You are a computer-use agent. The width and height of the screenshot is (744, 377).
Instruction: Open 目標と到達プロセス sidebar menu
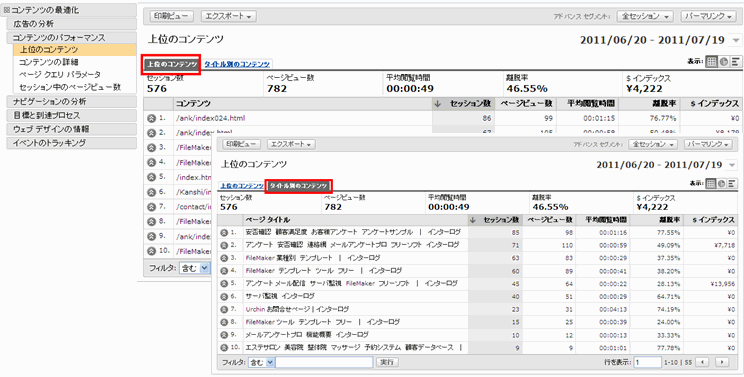pos(72,115)
